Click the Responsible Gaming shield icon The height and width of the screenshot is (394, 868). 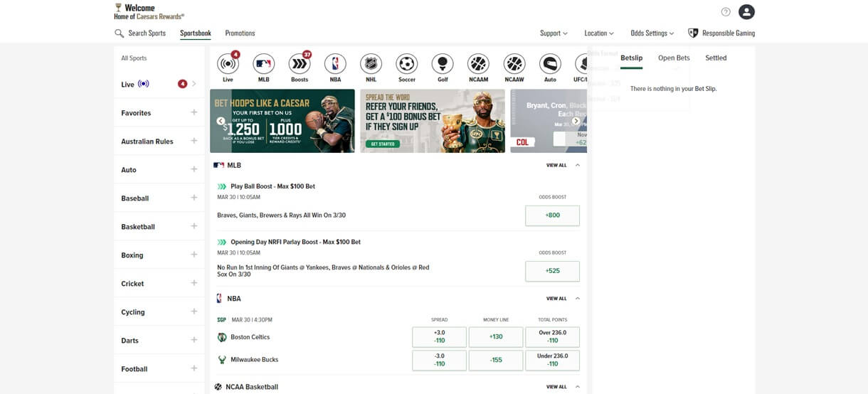(x=693, y=33)
